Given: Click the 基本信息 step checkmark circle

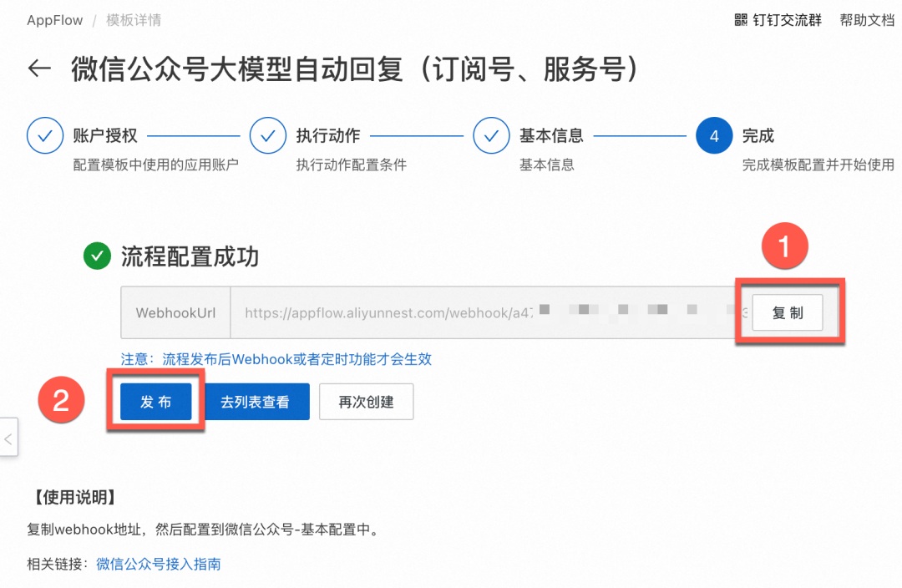Looking at the screenshot, I should tap(491, 136).
